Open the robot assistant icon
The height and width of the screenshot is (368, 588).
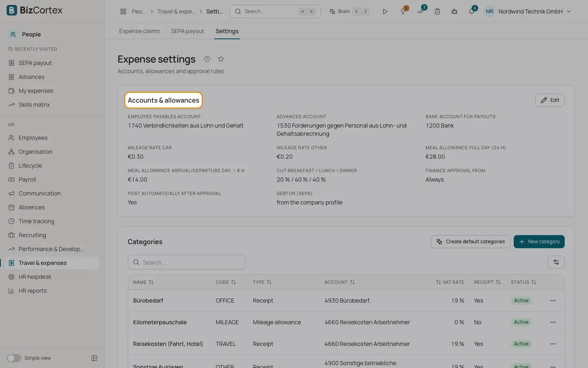[x=454, y=11]
